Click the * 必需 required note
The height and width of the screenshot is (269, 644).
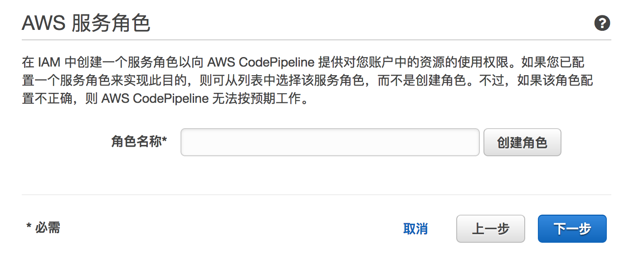(43, 227)
